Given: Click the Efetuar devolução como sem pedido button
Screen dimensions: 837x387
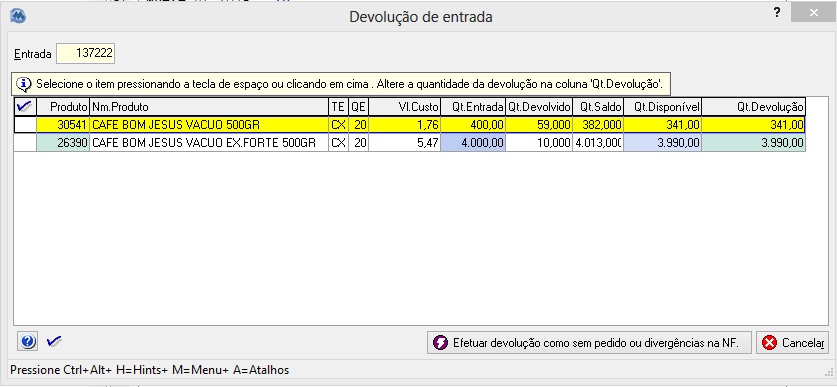Looking at the screenshot, I should [x=589, y=343].
